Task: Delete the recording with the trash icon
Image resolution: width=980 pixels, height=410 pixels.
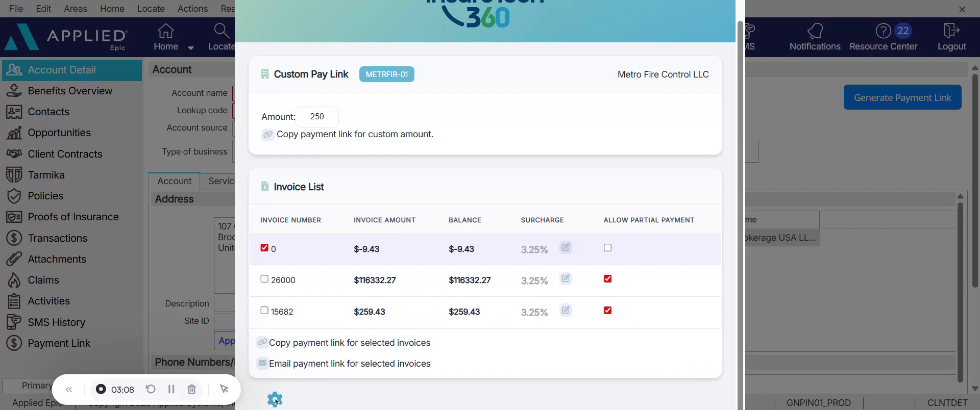Action: (191, 389)
